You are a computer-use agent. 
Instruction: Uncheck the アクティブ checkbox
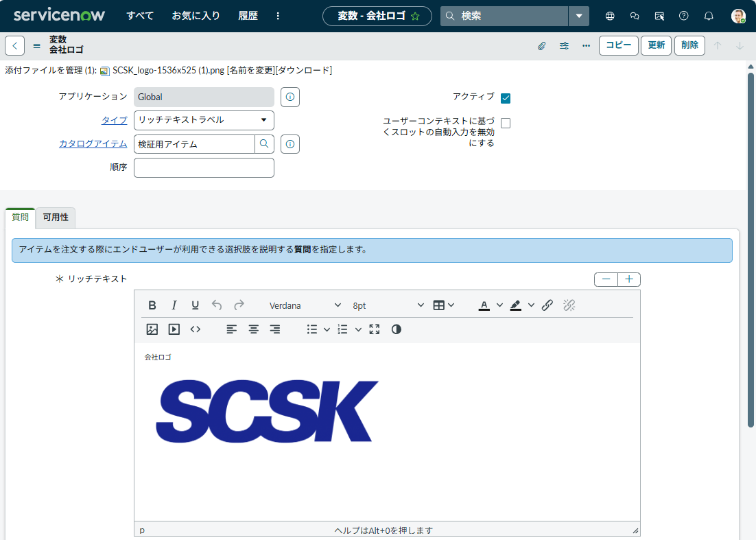506,98
